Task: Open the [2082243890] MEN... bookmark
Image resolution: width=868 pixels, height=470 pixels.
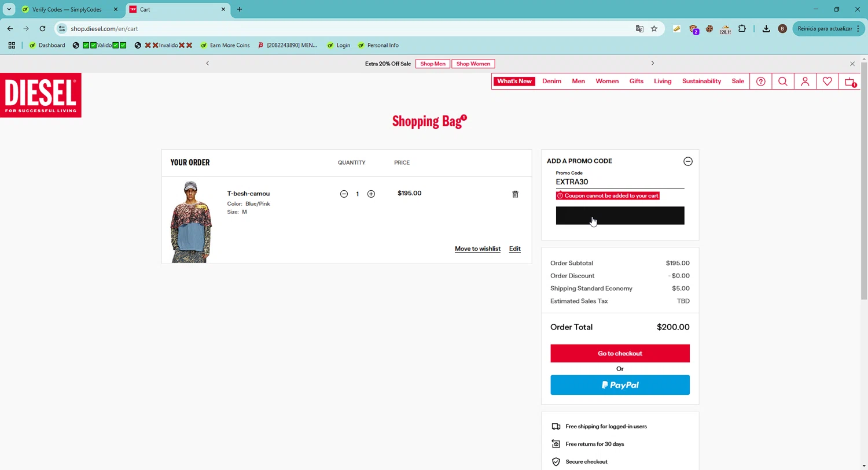Action: pos(288,45)
